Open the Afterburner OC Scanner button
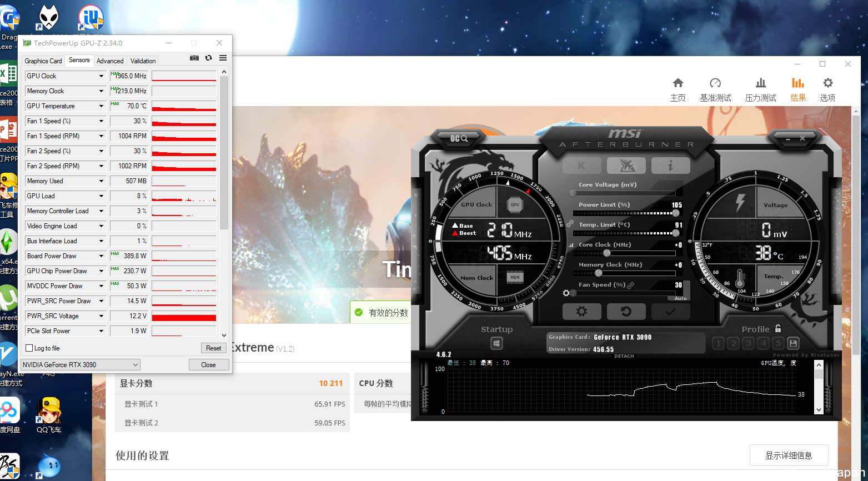Image resolution: width=868 pixels, height=481 pixels. click(x=459, y=138)
